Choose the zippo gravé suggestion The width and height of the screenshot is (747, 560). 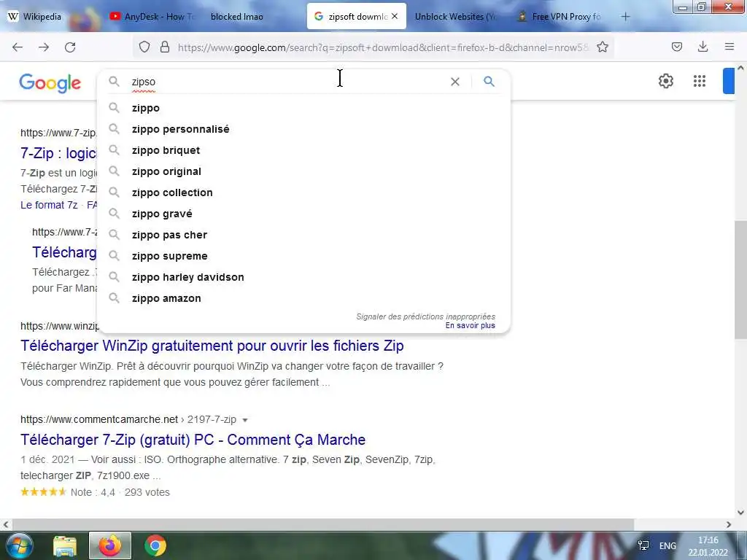303,214
